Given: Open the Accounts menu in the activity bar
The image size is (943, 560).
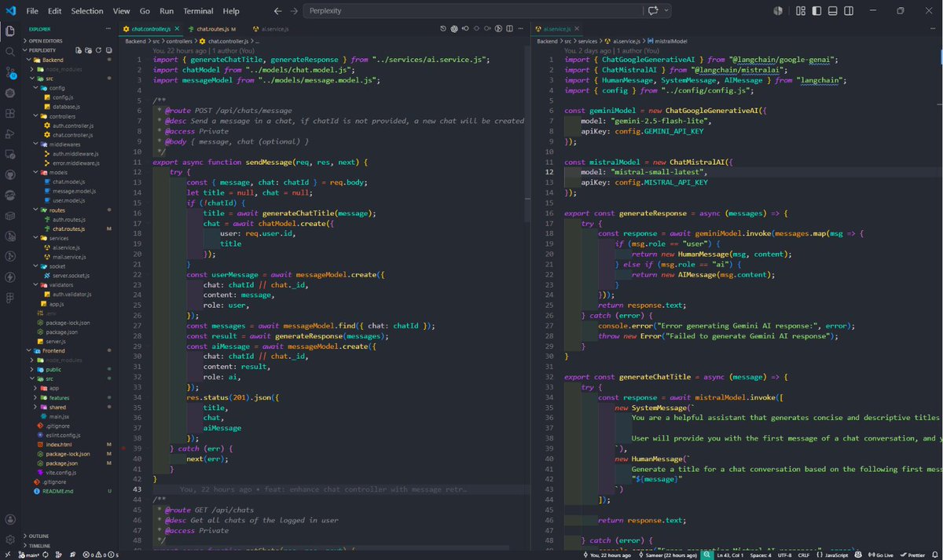Looking at the screenshot, I should click(x=10, y=520).
